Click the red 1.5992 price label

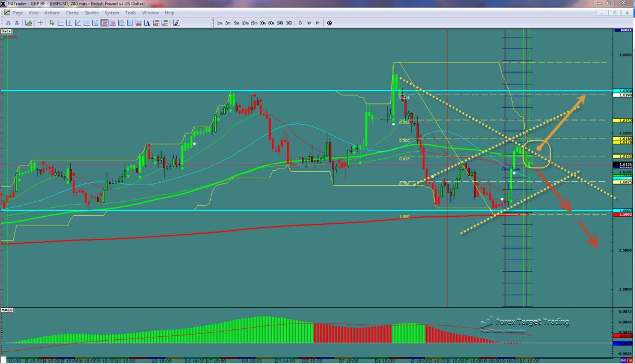[x=625, y=215]
